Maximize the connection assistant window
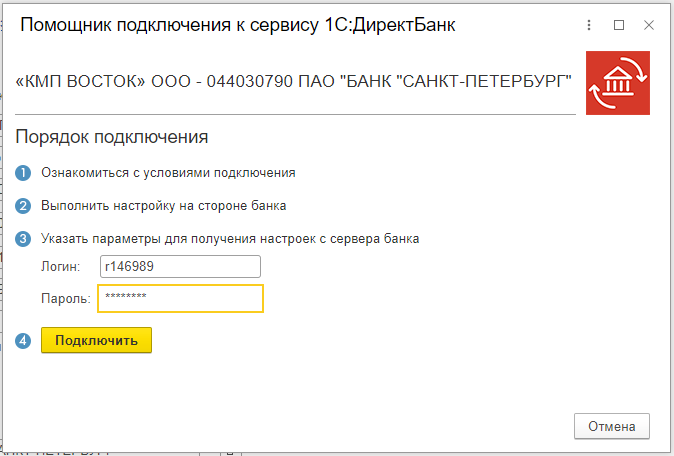 pyautogui.click(x=619, y=26)
